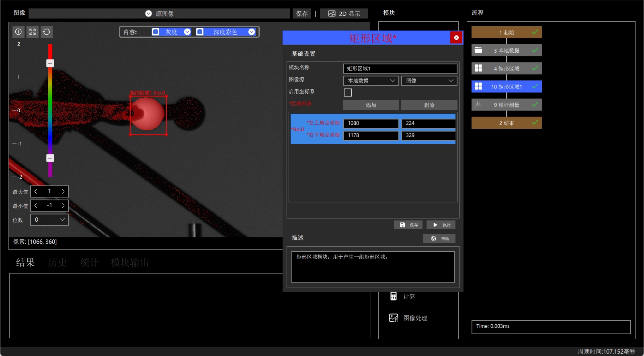Image resolution: width=644 pixels, height=356 pixels.
Task: Select the 2 结束 flow step
Action: (507, 123)
